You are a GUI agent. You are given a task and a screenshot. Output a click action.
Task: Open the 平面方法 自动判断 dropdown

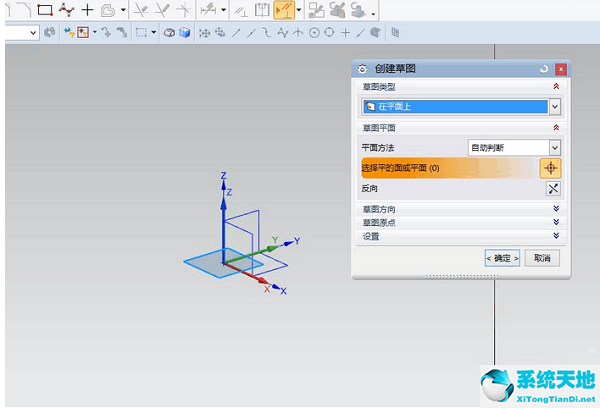(x=515, y=147)
